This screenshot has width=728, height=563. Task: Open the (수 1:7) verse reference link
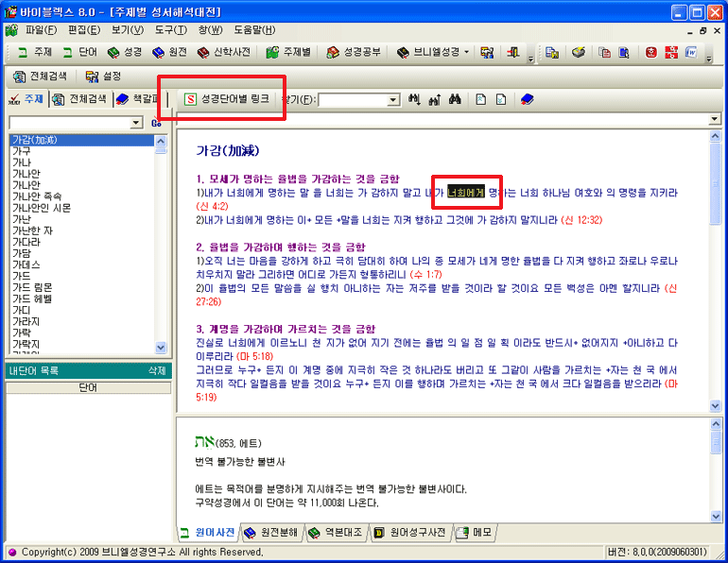tap(426, 275)
